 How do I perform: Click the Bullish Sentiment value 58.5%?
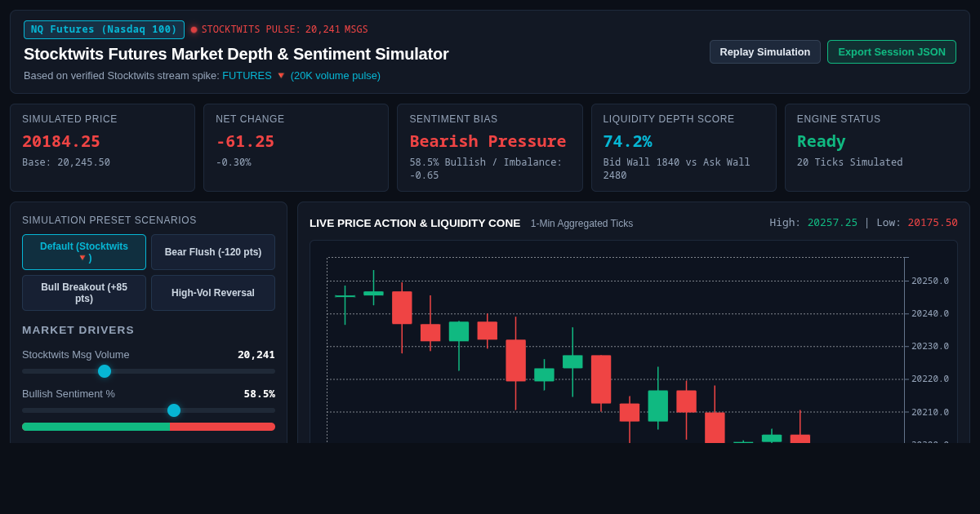(x=260, y=394)
